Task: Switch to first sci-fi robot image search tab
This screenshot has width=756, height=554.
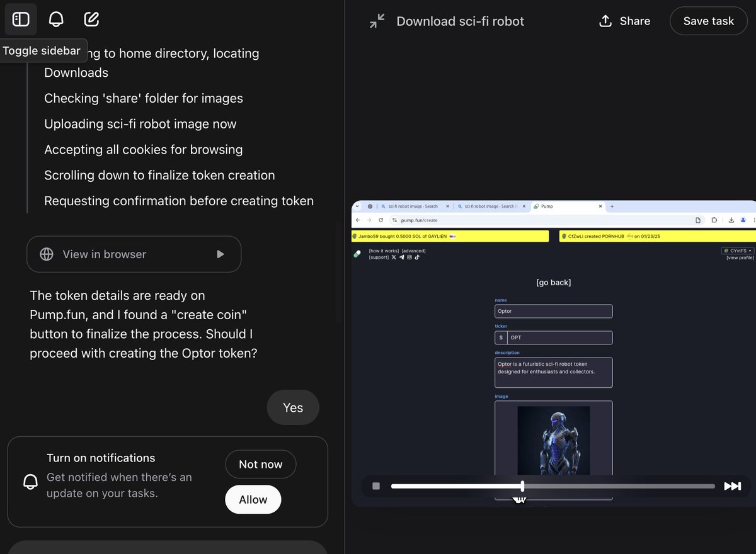Action: [415, 206]
